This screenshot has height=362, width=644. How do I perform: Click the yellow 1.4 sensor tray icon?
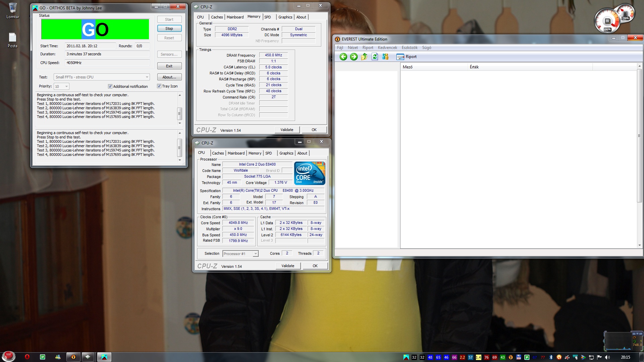pos(478,357)
